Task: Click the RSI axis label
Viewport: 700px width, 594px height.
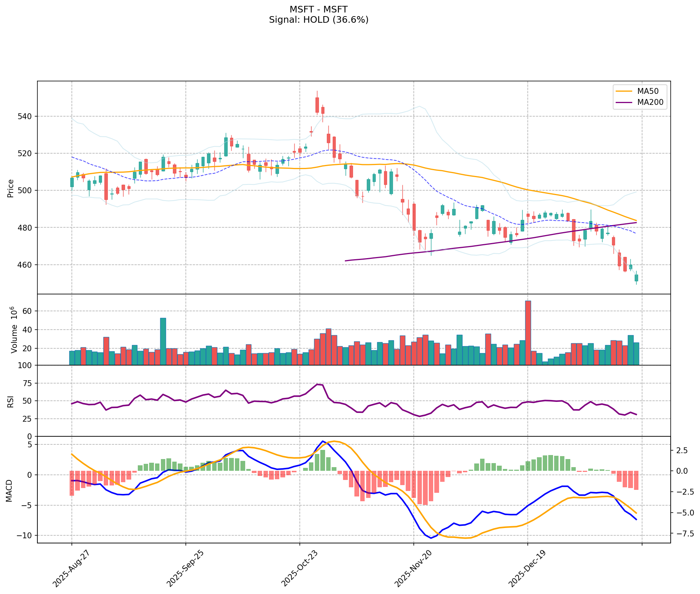Action: point(11,401)
